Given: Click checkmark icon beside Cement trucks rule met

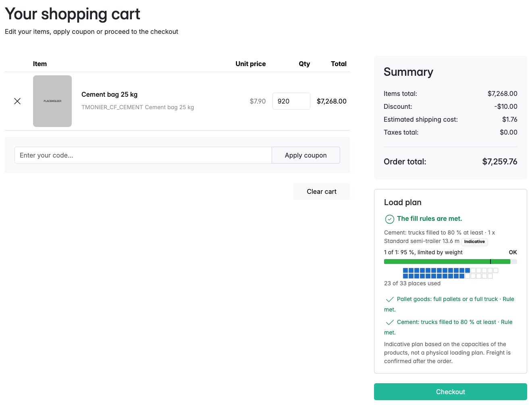Looking at the screenshot, I should 390,322.
